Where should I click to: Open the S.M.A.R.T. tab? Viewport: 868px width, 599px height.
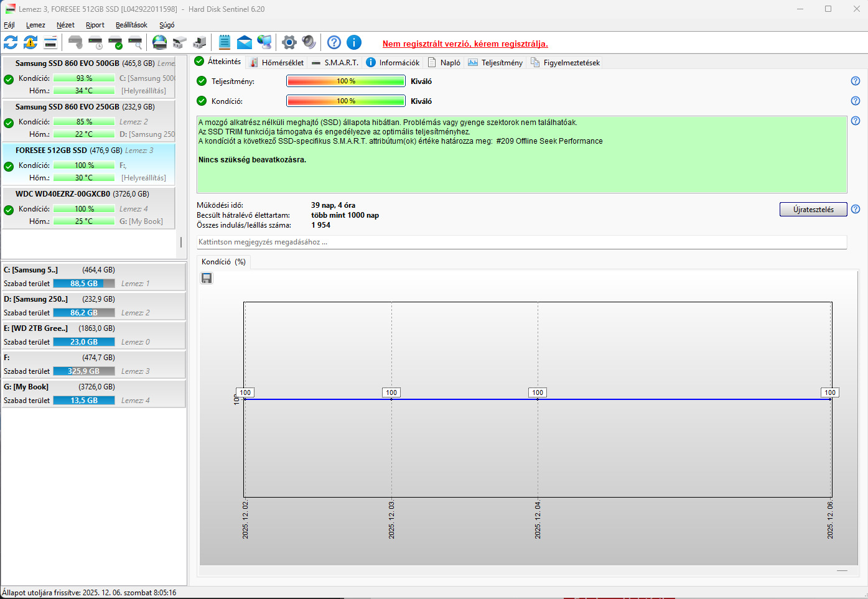(x=335, y=62)
